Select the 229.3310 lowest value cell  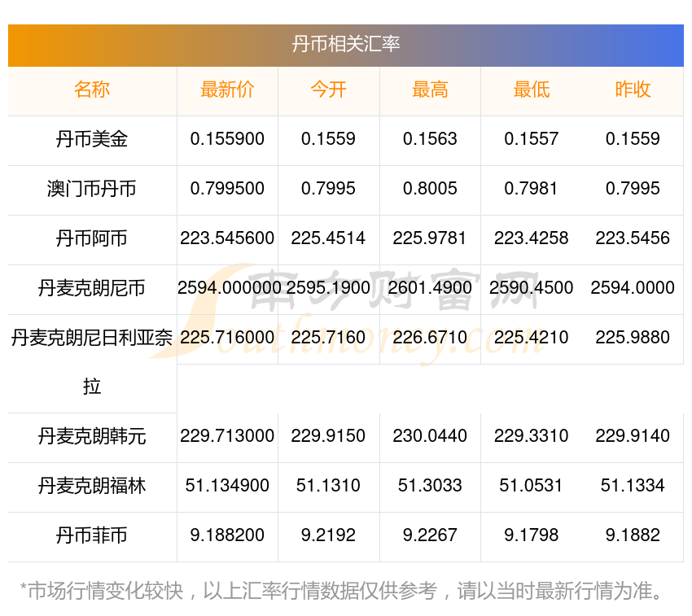531,436
